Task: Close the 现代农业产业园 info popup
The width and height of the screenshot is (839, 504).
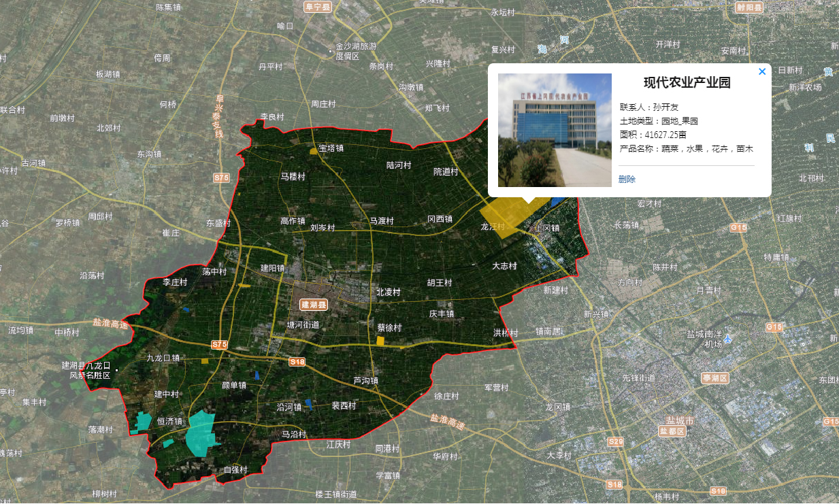Action: [x=762, y=72]
